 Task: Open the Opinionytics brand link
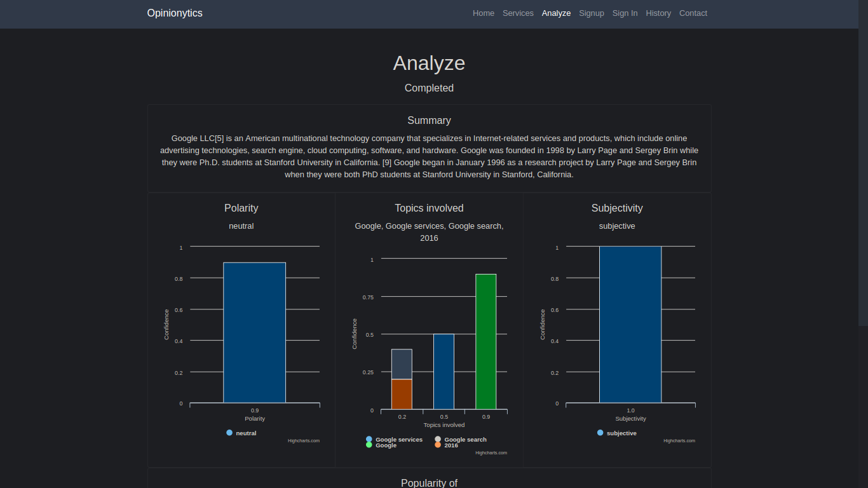coord(175,13)
